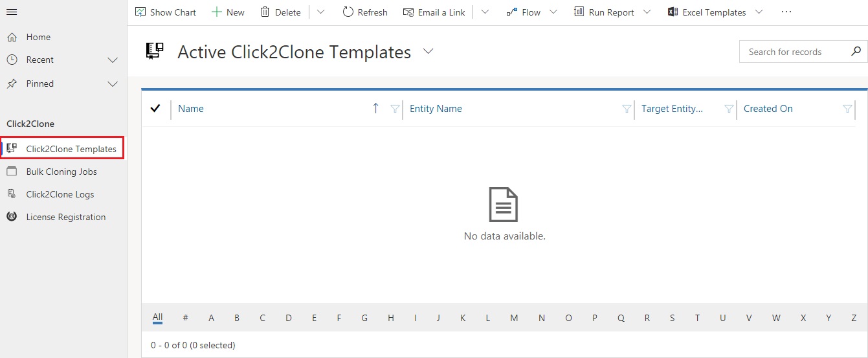Screen dimensions: 868x358
Task: Expand the Flow dropdown chevron
Action: 553,12
